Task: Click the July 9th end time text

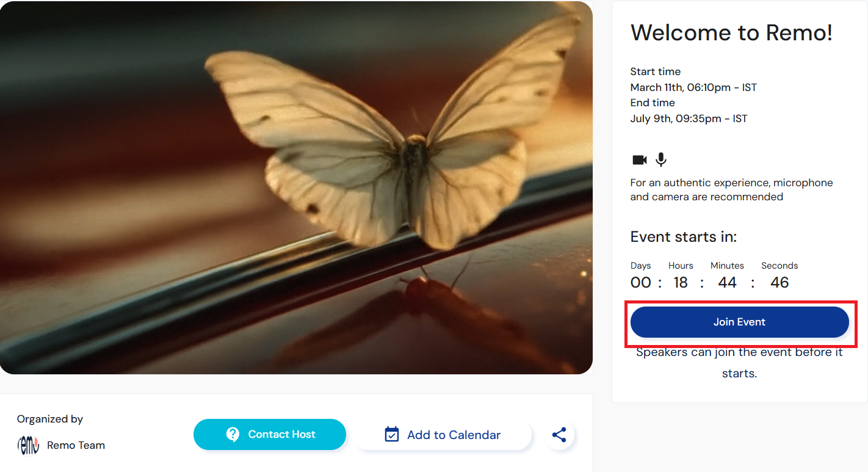Action: pyautogui.click(x=689, y=118)
